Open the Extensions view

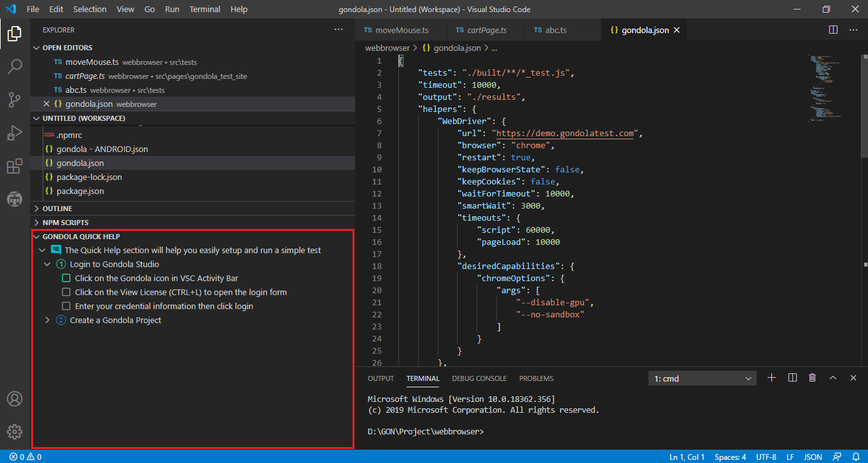pyautogui.click(x=15, y=167)
